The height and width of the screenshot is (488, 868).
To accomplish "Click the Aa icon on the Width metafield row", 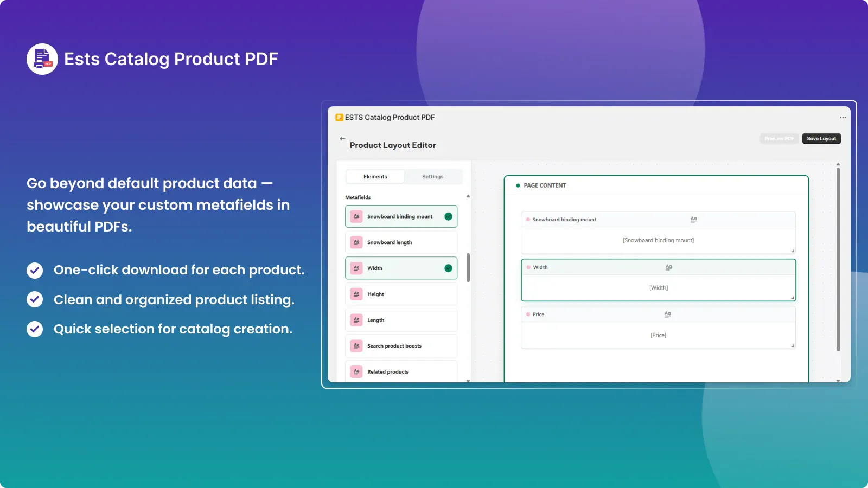I will 356,268.
